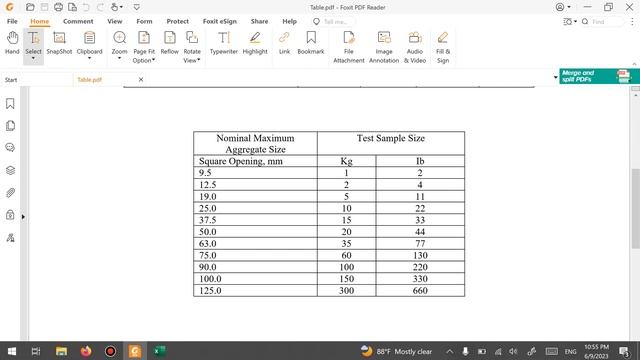Expand the Zoom dropdown arrow
Image resolution: width=640 pixels, height=360 pixels.
(x=119, y=59)
